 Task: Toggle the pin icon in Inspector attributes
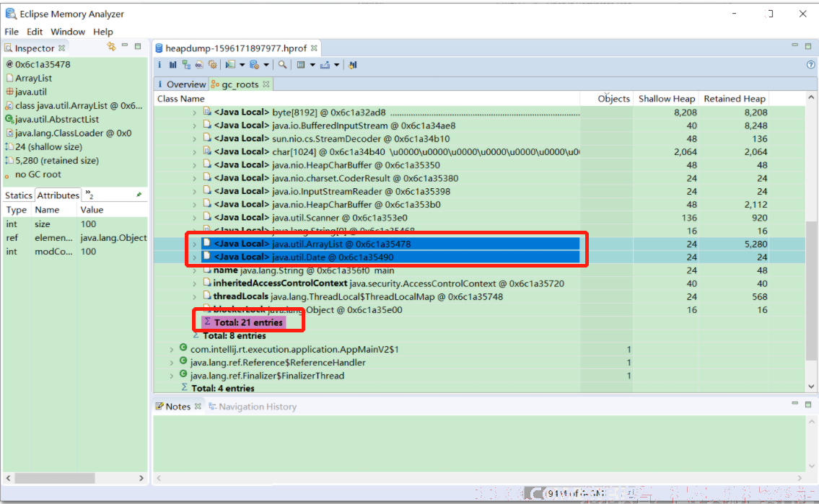click(139, 195)
